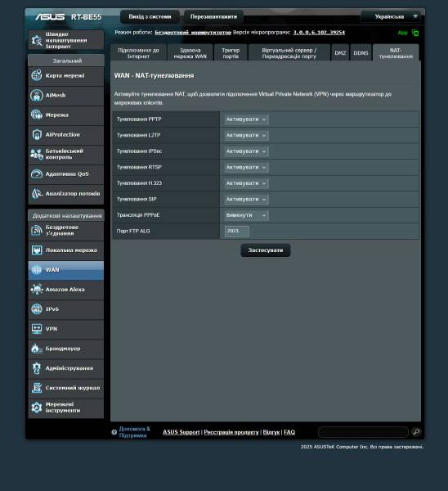The width and height of the screenshot is (448, 491).
Task: Switch to the DDNS tab
Action: [361, 53]
